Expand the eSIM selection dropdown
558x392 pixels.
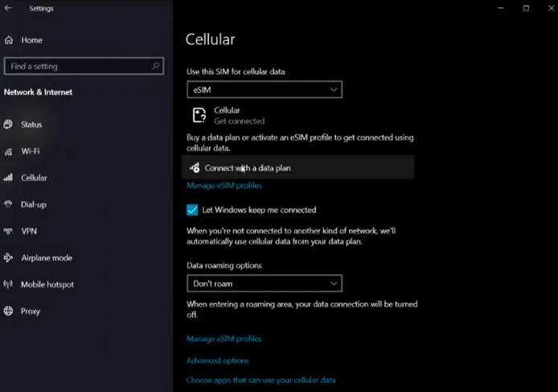(x=264, y=90)
